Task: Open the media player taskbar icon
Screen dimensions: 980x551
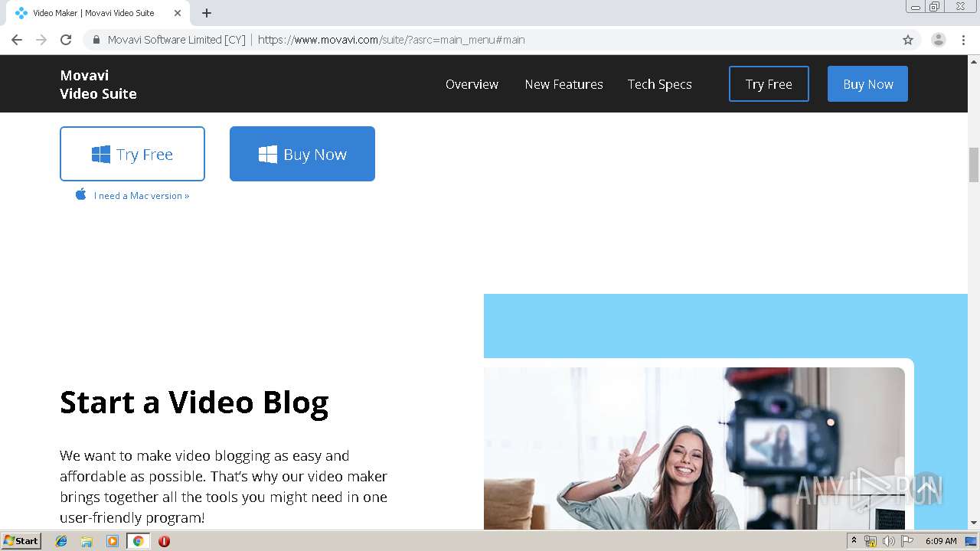Action: click(113, 541)
